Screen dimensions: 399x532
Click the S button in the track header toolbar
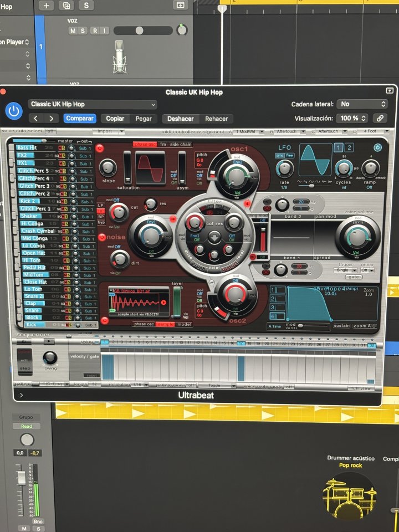pyautogui.click(x=86, y=6)
